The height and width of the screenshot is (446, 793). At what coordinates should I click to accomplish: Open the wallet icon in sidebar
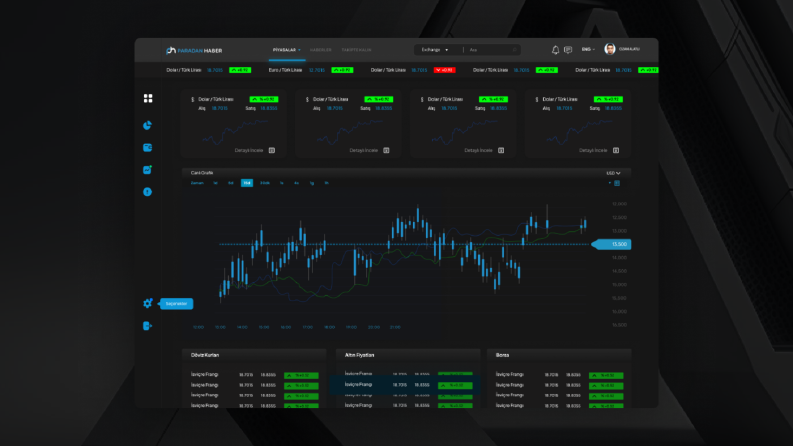pyautogui.click(x=147, y=148)
